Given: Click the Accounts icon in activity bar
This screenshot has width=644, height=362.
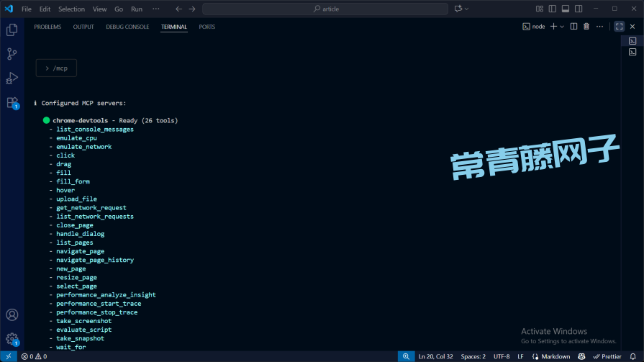Looking at the screenshot, I should (12, 315).
